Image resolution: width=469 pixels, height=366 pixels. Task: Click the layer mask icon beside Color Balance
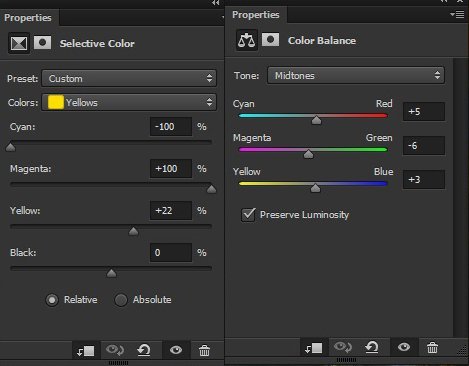tap(270, 40)
